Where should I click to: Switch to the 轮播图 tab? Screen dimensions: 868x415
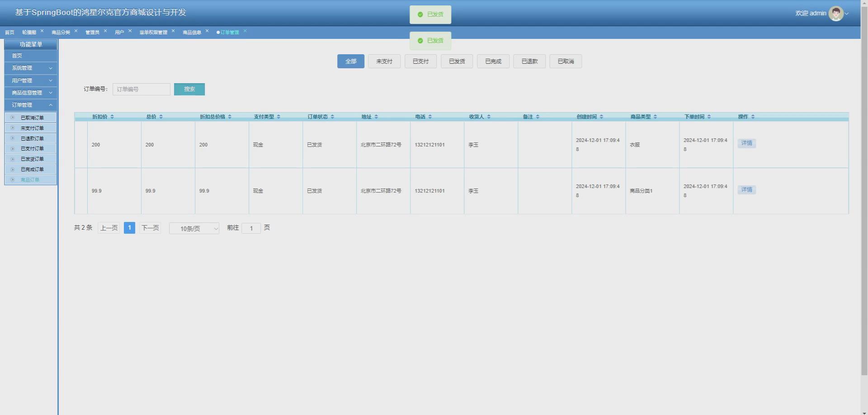pyautogui.click(x=29, y=32)
